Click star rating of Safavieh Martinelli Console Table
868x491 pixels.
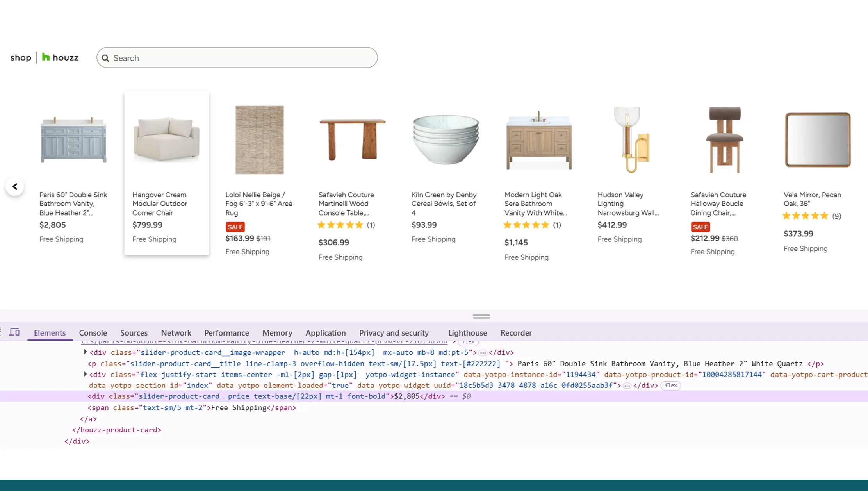click(340, 225)
